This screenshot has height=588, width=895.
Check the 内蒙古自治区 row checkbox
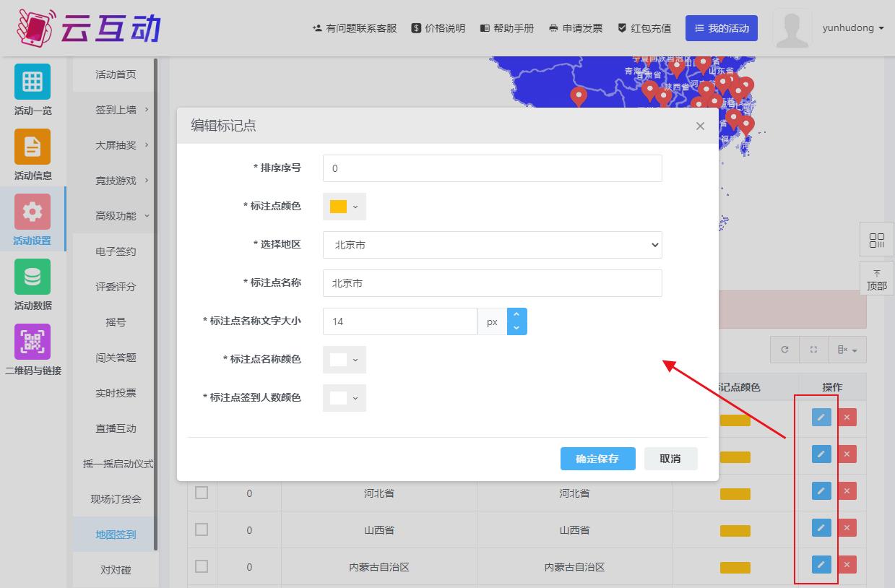(x=202, y=566)
